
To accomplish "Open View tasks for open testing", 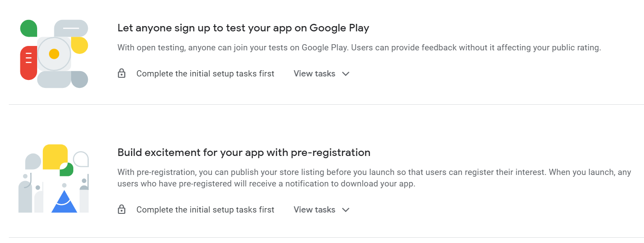I will tap(314, 74).
